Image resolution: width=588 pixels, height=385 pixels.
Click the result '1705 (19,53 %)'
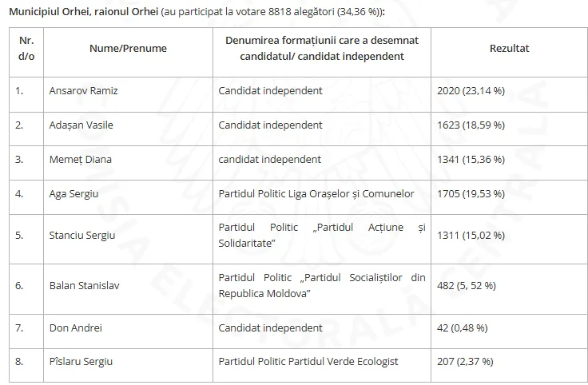pyautogui.click(x=471, y=194)
